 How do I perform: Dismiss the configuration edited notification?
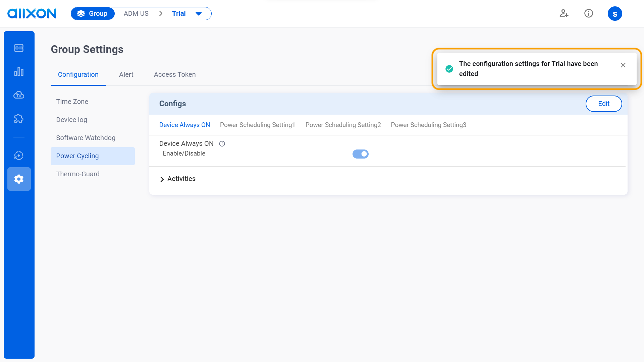click(623, 65)
